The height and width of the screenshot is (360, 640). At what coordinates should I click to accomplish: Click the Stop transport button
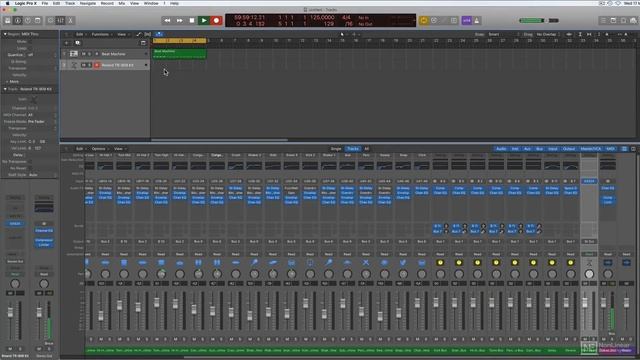(192, 20)
